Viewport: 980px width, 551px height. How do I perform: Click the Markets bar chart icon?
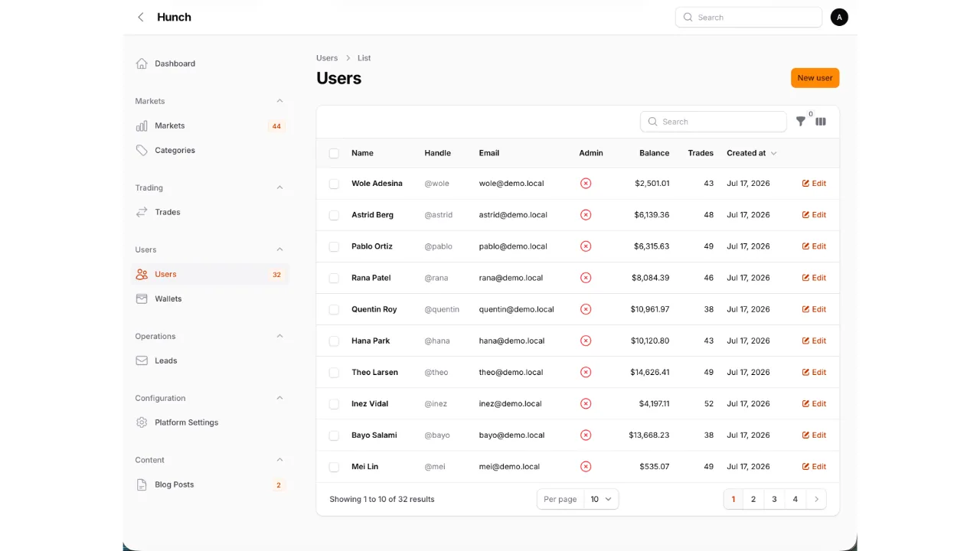142,126
